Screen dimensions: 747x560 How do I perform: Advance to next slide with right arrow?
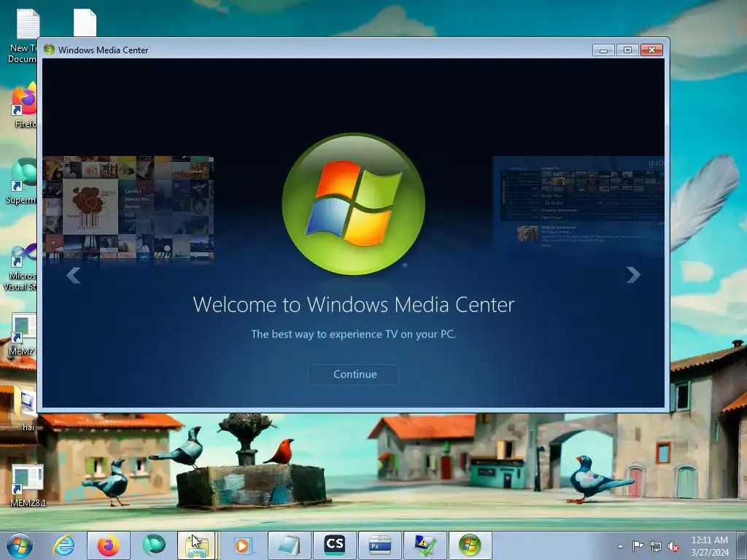point(633,275)
